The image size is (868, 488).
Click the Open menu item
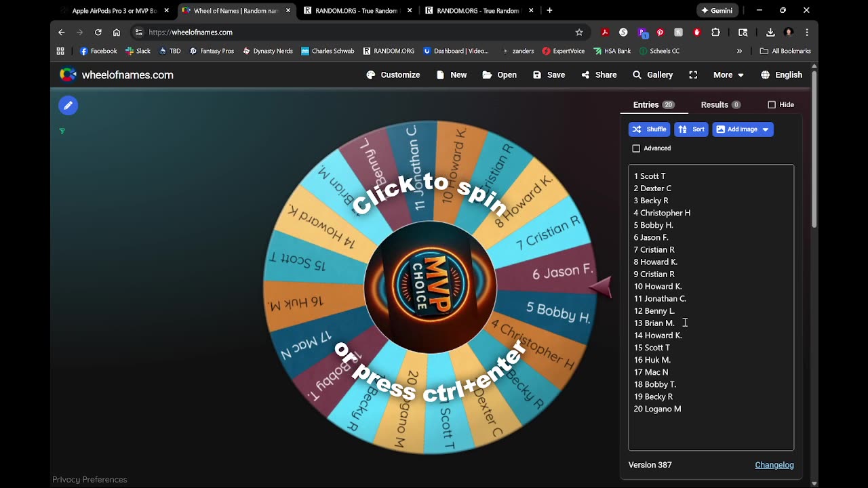(500, 75)
